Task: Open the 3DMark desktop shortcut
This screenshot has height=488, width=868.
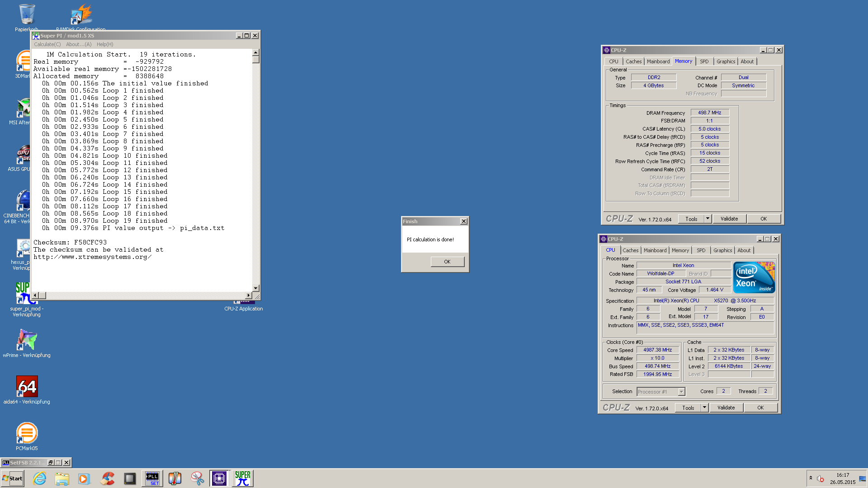Action: (x=23, y=64)
